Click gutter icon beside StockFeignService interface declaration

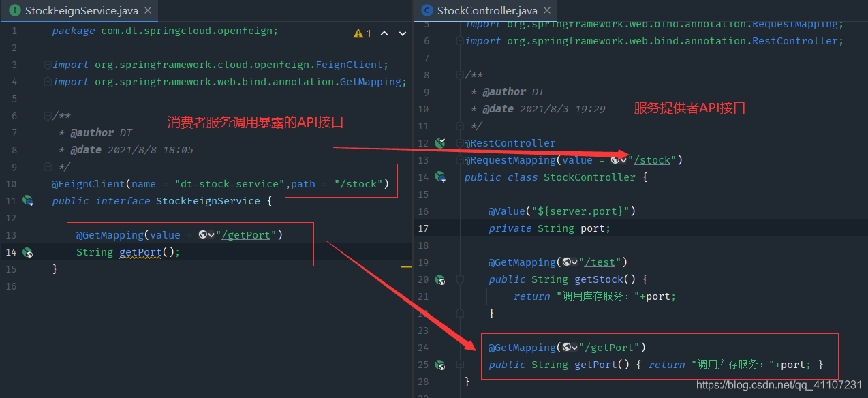(x=28, y=201)
